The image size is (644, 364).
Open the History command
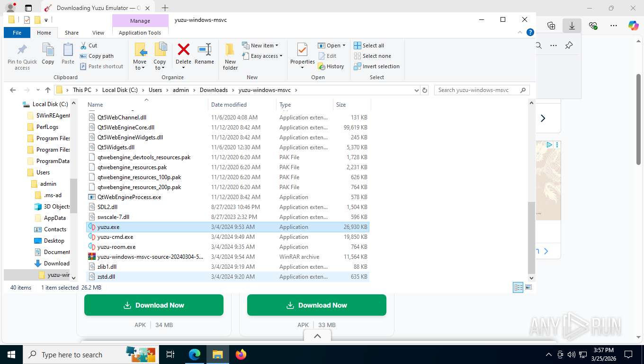(x=331, y=66)
